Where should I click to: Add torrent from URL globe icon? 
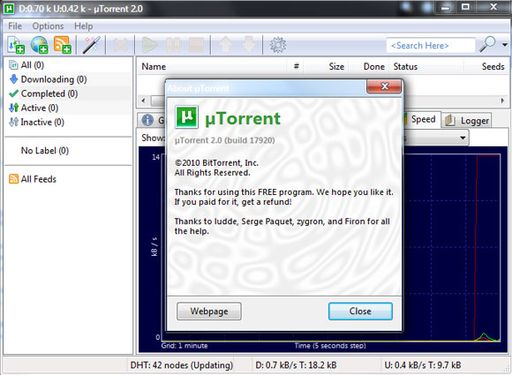pyautogui.click(x=39, y=45)
